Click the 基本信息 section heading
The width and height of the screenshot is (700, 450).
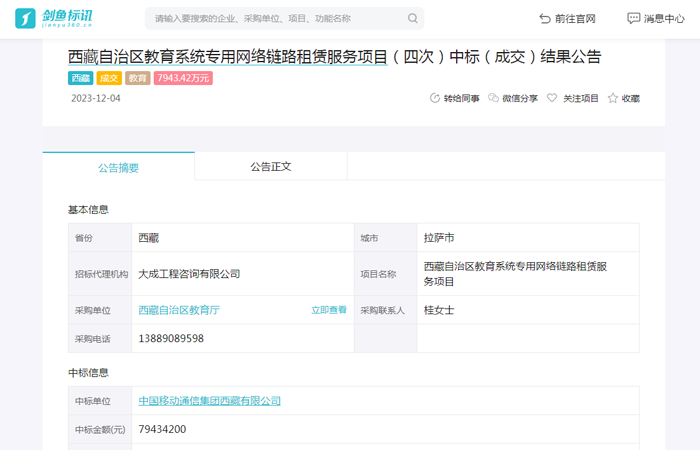point(88,209)
